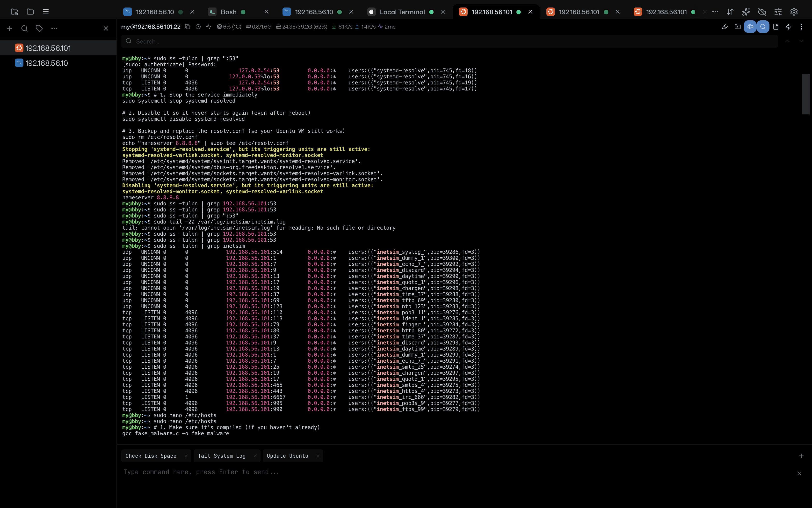Select host 192.168.56.10 in sidebar

[58, 63]
